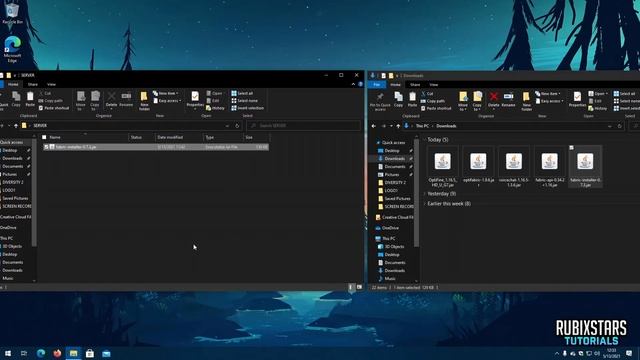The image size is (640, 360).
Task: Open Firefox from the taskbar
Action: tap(57, 353)
